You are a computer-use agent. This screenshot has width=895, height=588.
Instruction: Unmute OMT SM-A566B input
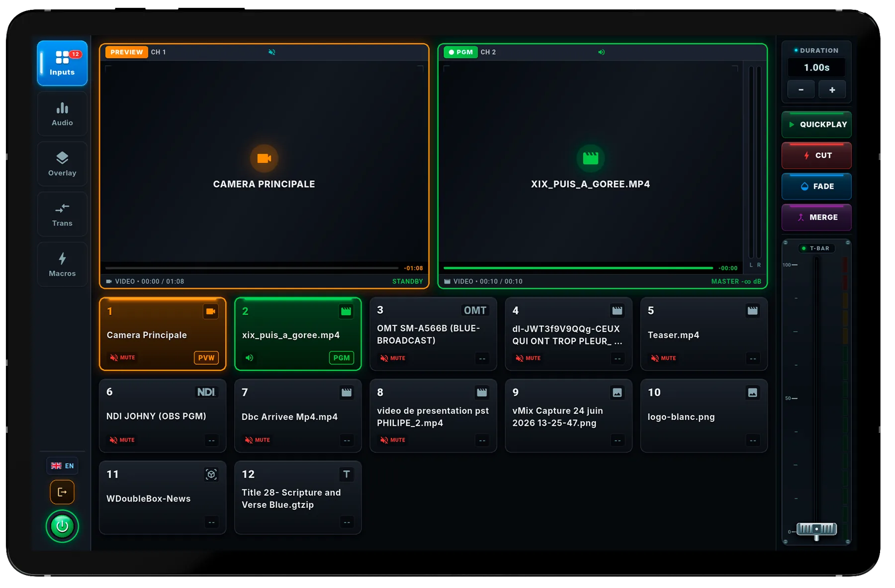[393, 358]
